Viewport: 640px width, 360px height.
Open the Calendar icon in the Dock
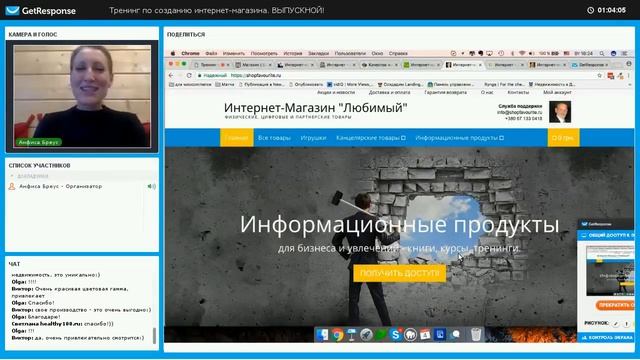click(425, 335)
